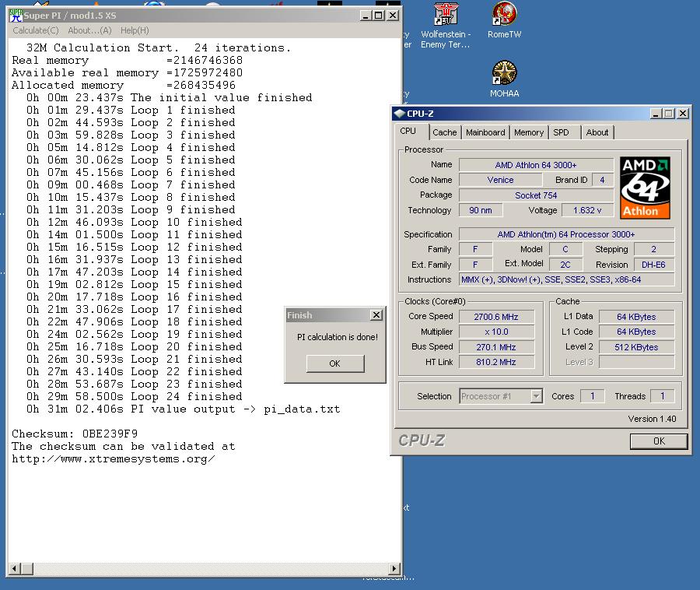Click the PI value output pi_data.txt line
Screen dimensions: 700x590
click(183, 409)
